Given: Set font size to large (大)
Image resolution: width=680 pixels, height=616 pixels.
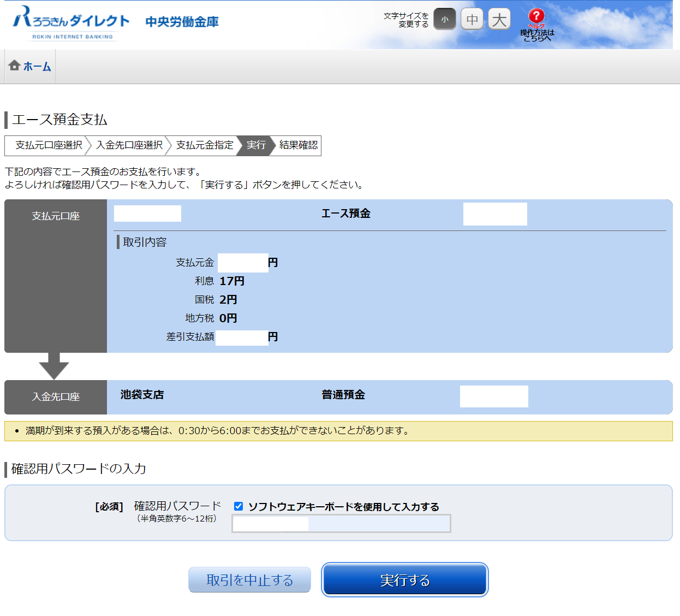Looking at the screenshot, I should (499, 20).
